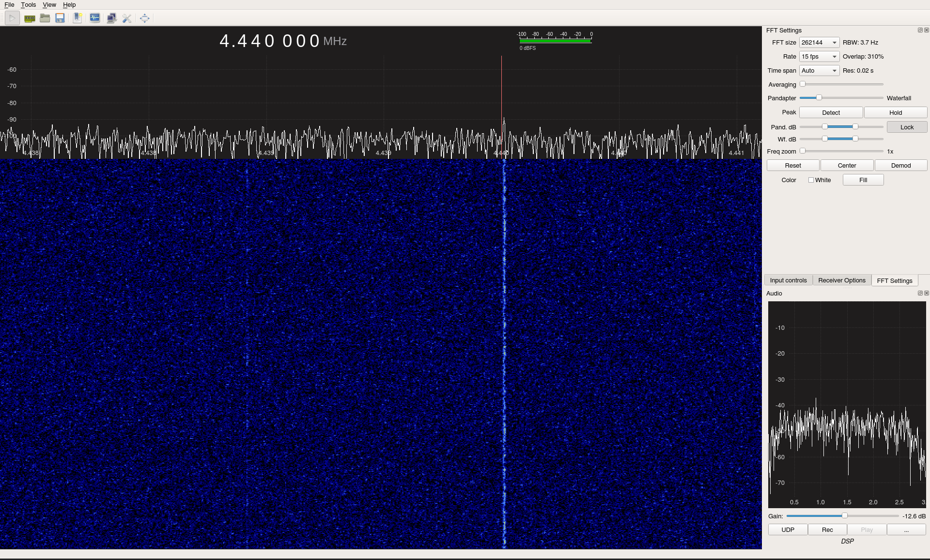Click the Demod button
This screenshot has width=930, height=560.
click(x=901, y=166)
